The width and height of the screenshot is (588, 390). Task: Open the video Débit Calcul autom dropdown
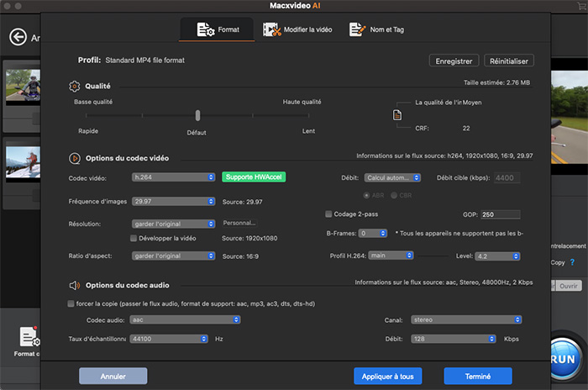392,178
